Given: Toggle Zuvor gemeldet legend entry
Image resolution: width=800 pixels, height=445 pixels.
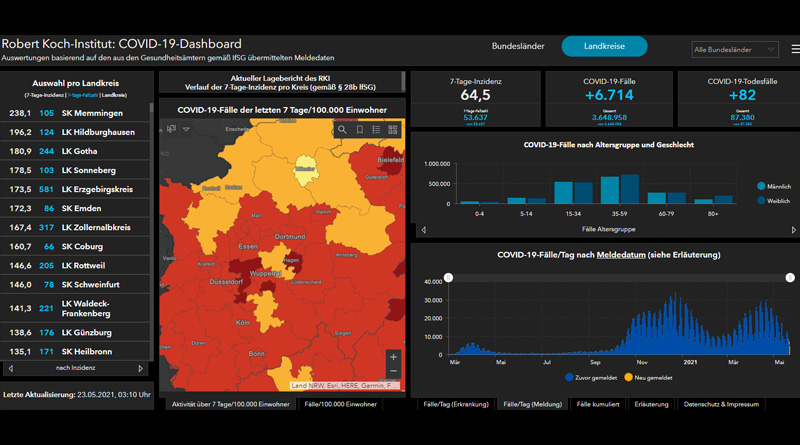Looking at the screenshot, I should pyautogui.click(x=591, y=378).
